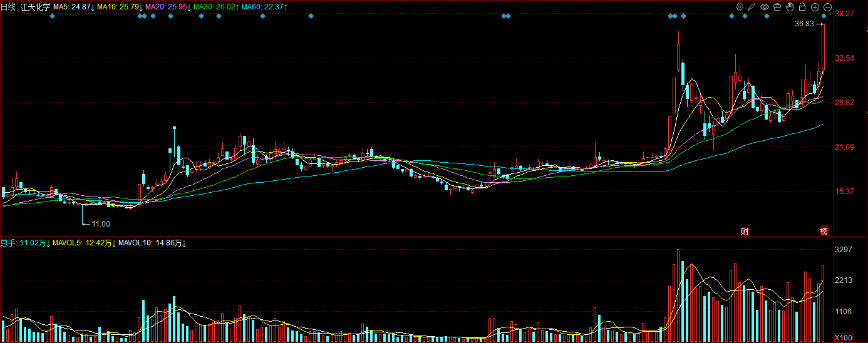The height and width of the screenshot is (343, 868).
Task: Select the MA5 indicator value
Action: (73, 7)
